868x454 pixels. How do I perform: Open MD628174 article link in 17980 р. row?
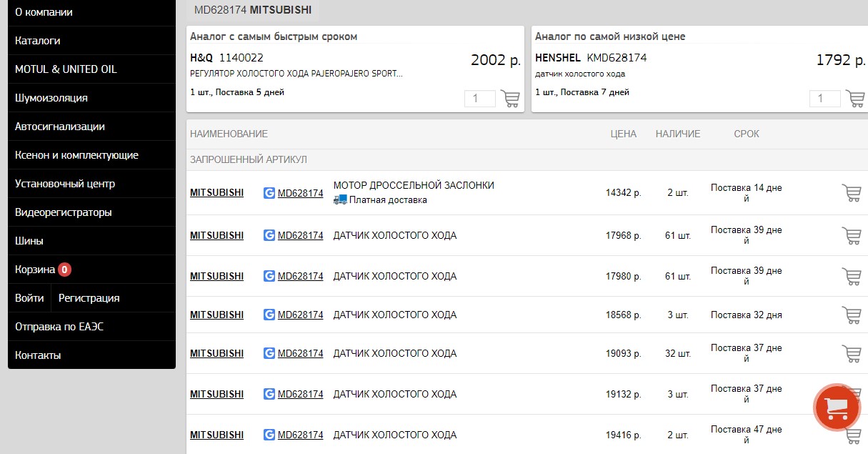(x=300, y=276)
